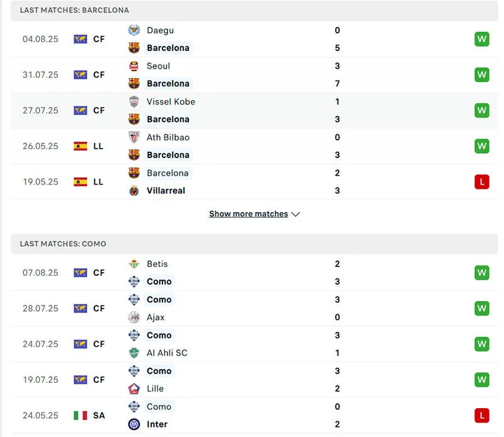
Task: Click the green W badge for Daegu match
Action: point(482,39)
